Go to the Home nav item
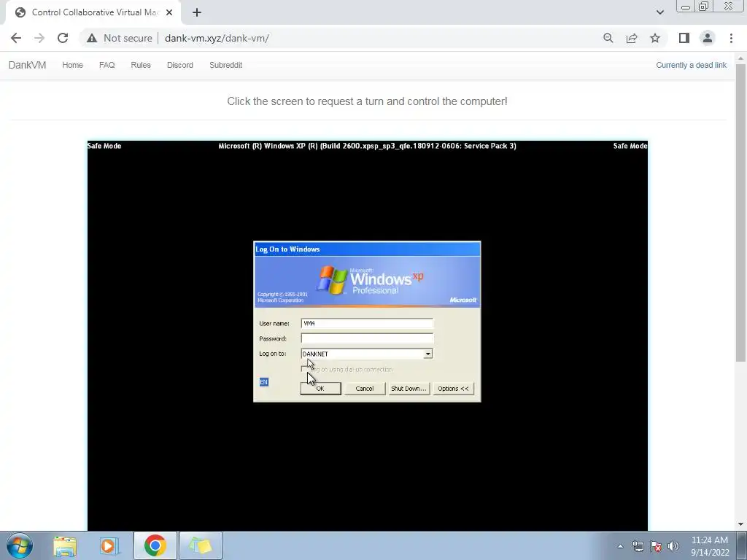The width and height of the screenshot is (747, 560). tap(72, 65)
